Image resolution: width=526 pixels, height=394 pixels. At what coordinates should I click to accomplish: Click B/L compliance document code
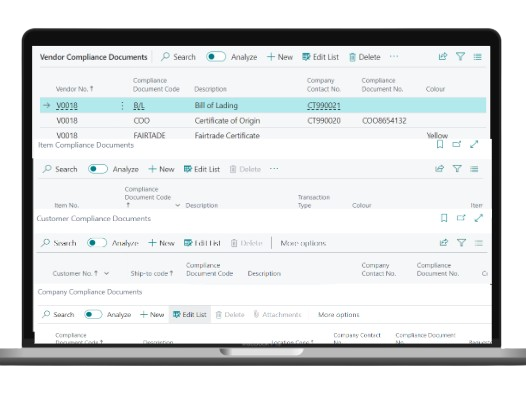[139, 105]
